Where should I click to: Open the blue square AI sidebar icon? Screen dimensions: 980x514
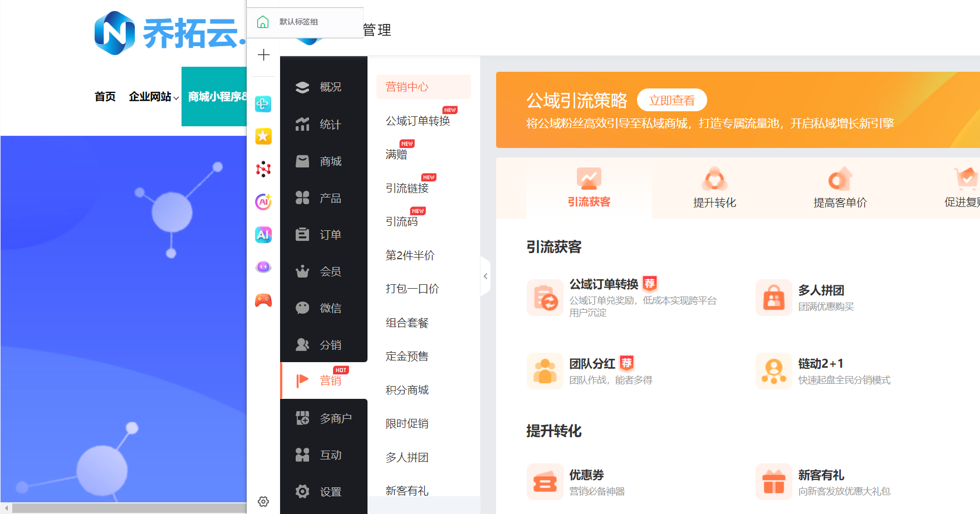click(263, 234)
